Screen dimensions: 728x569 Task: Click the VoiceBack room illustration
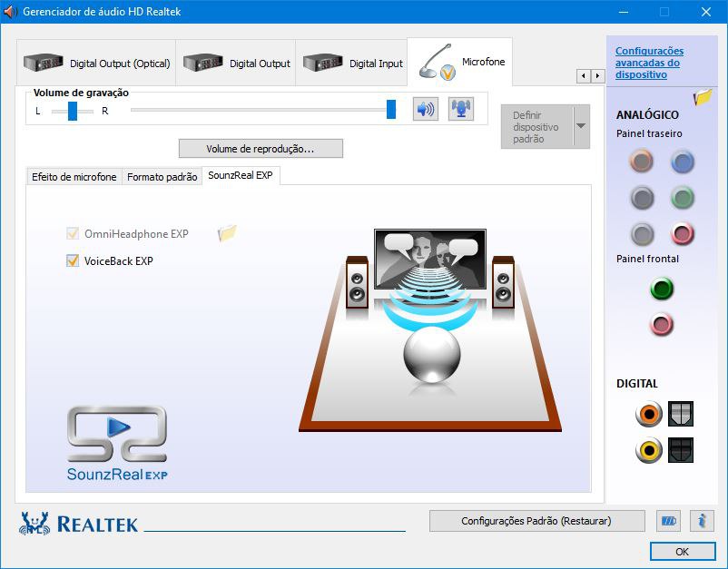tap(430, 330)
